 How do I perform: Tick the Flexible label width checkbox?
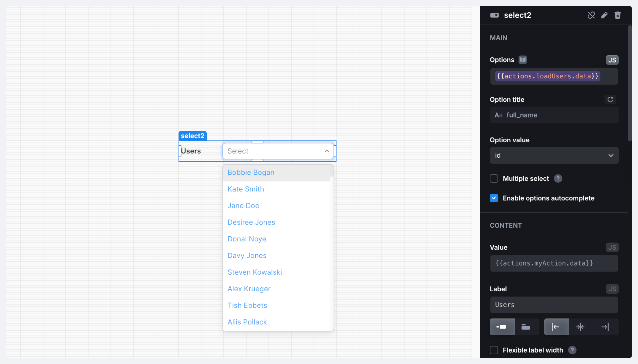click(x=494, y=350)
